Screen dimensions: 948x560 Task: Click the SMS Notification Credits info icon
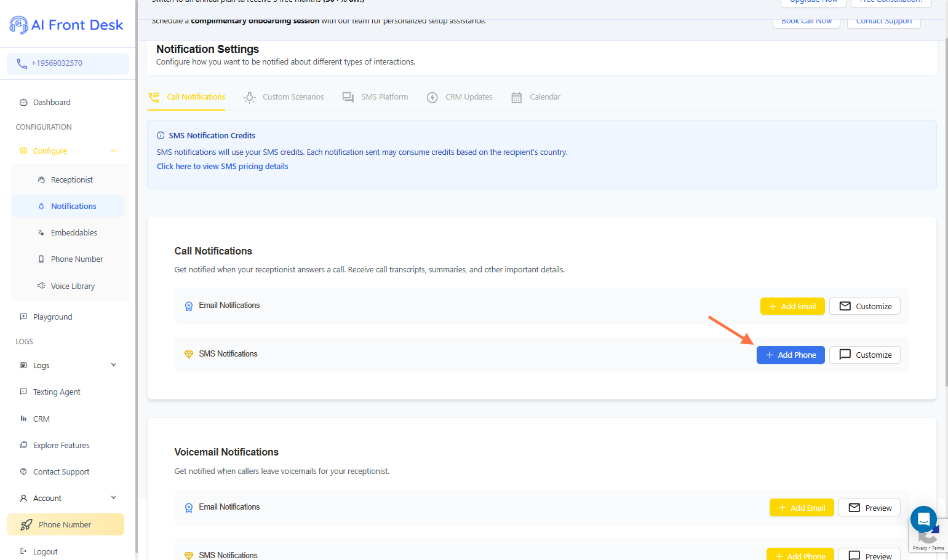[x=161, y=136]
